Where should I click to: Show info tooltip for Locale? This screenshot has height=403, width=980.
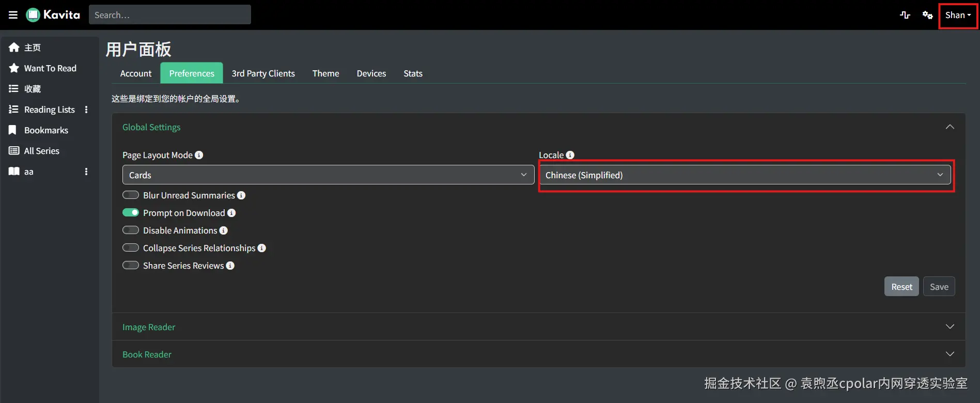pos(570,155)
